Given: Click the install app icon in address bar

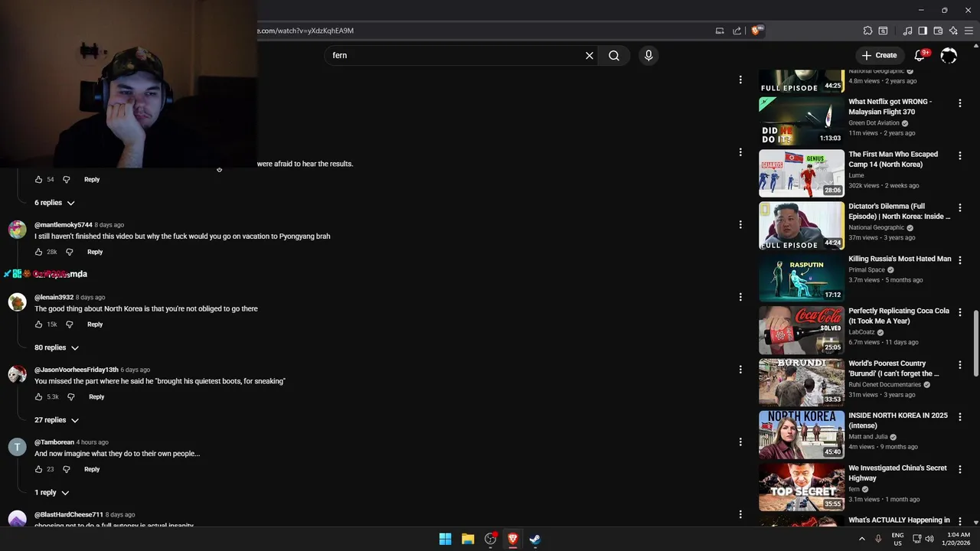Looking at the screenshot, I should pyautogui.click(x=720, y=31).
